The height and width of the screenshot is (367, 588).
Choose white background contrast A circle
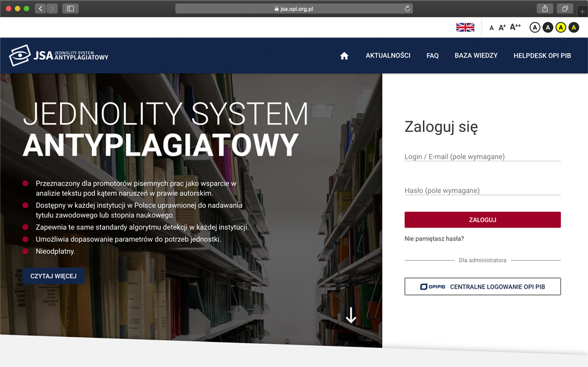[535, 28]
